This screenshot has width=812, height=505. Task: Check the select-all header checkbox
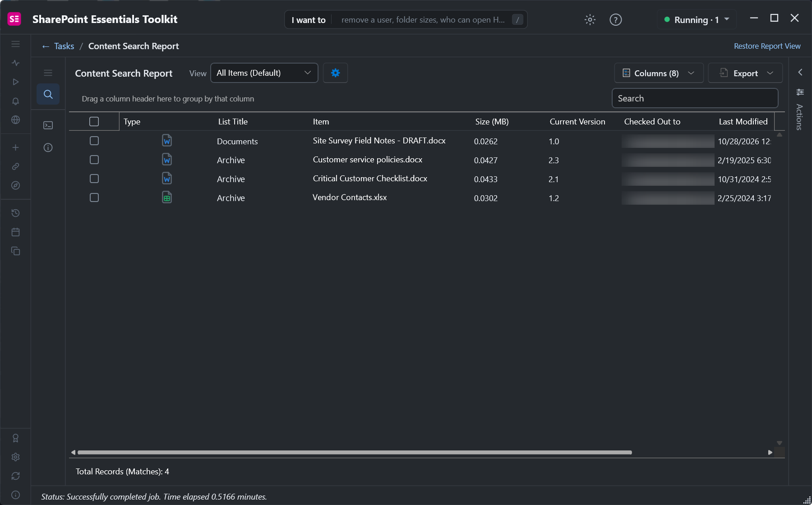pyautogui.click(x=94, y=121)
